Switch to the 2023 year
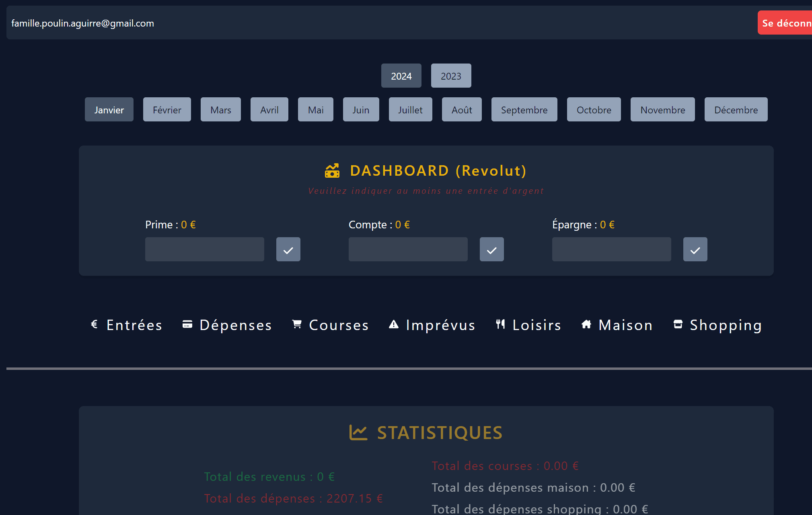The image size is (812, 515). [x=451, y=76]
